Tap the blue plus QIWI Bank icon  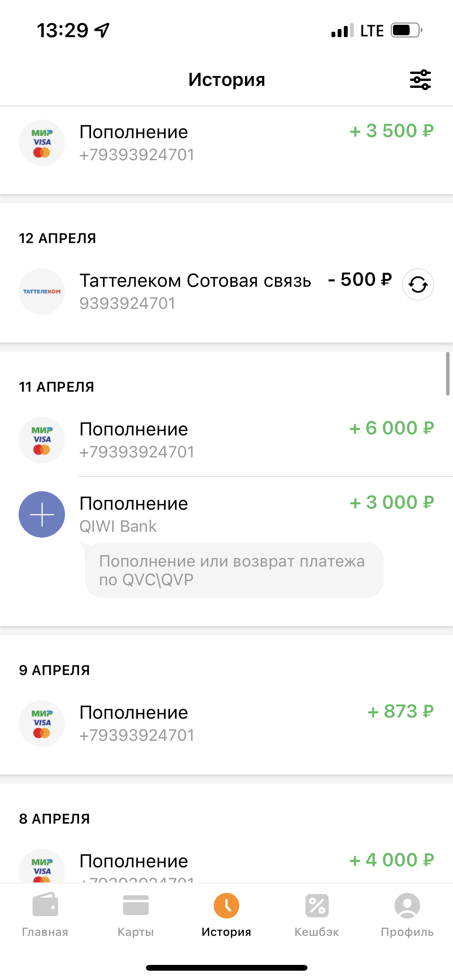click(42, 514)
